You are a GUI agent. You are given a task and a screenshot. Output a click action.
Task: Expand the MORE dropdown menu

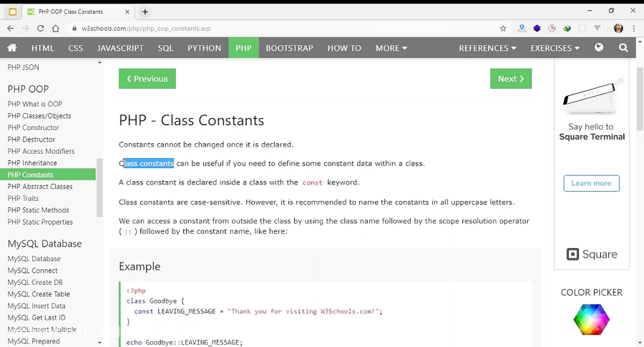click(391, 48)
